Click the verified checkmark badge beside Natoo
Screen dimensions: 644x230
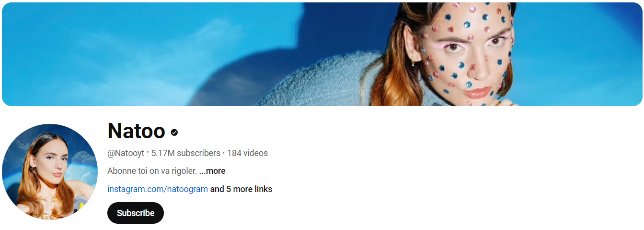click(x=174, y=133)
